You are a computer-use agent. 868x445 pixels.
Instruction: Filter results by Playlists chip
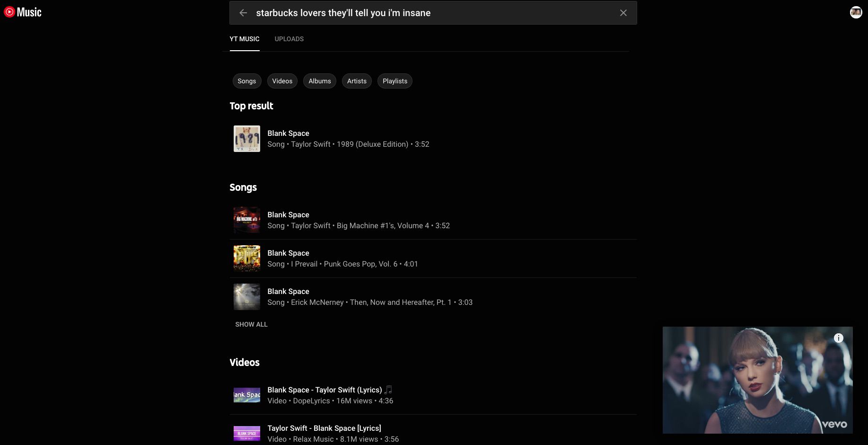coord(395,81)
